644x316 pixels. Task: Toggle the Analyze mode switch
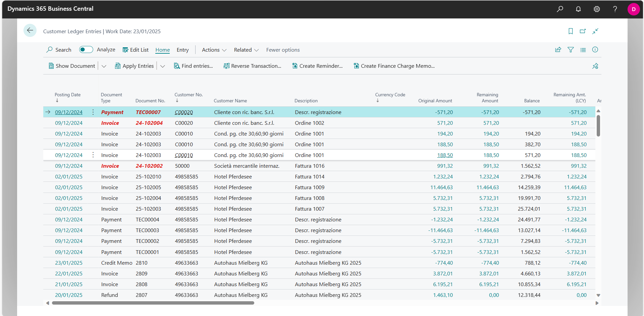[x=86, y=50]
